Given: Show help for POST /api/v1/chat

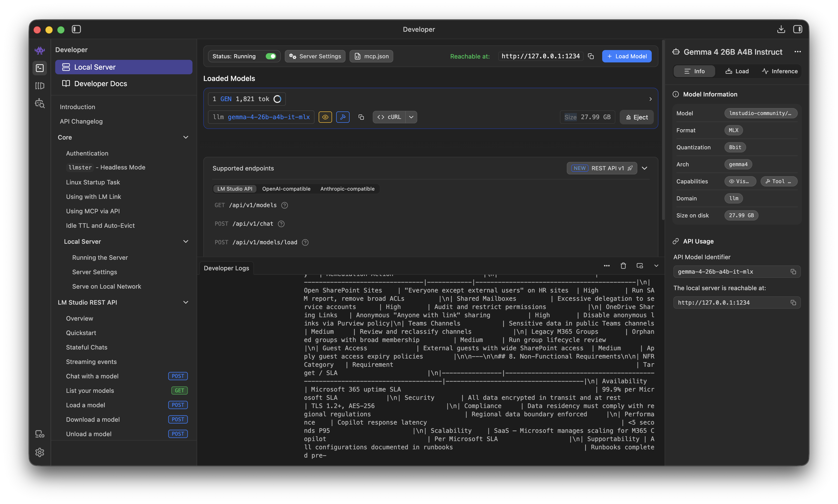Looking at the screenshot, I should point(281,224).
